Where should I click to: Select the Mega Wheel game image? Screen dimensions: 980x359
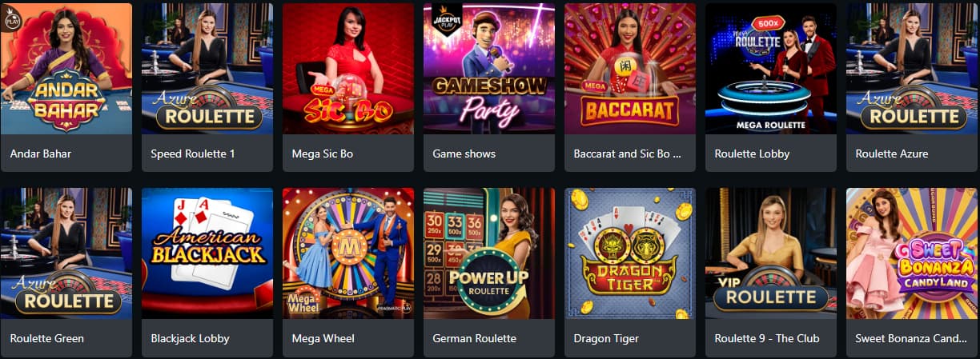pyautogui.click(x=348, y=253)
